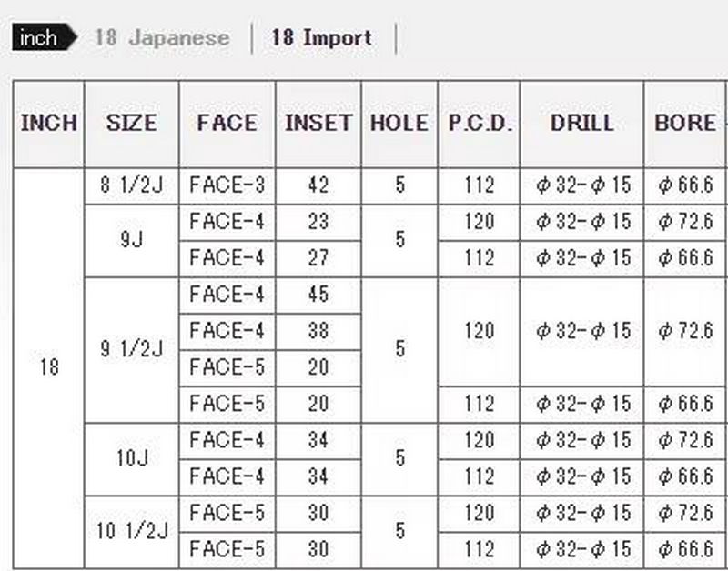
Task: Click the FACE column header
Action: (x=227, y=124)
